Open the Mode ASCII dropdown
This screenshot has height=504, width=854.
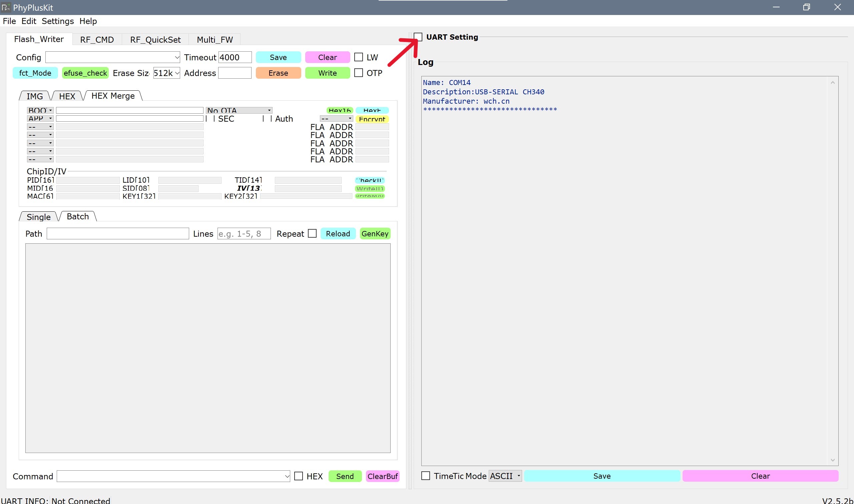coord(505,475)
